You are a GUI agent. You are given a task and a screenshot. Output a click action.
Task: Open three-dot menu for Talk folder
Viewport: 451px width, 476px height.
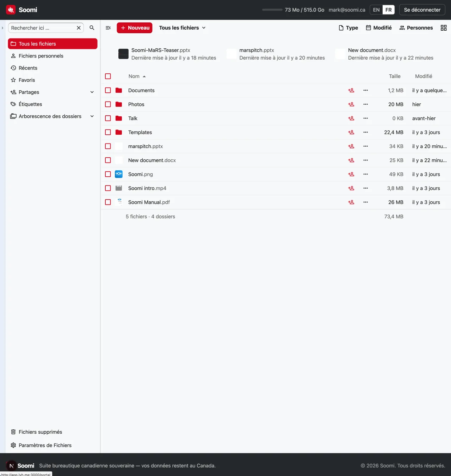click(366, 118)
